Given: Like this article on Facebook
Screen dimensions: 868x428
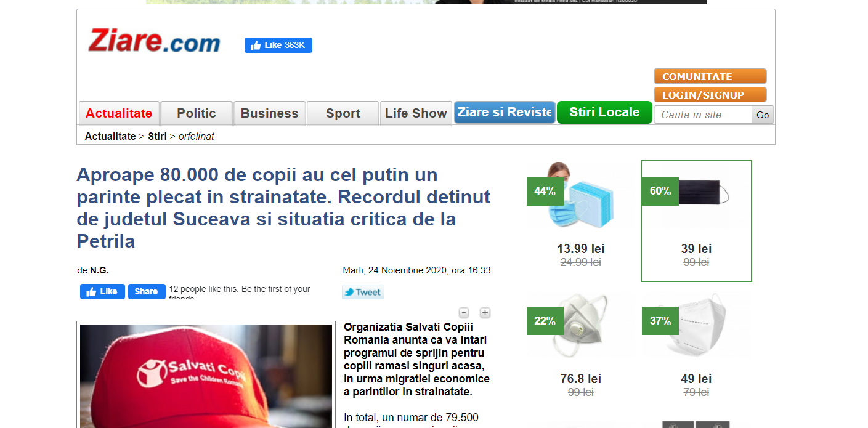Looking at the screenshot, I should coord(102,291).
